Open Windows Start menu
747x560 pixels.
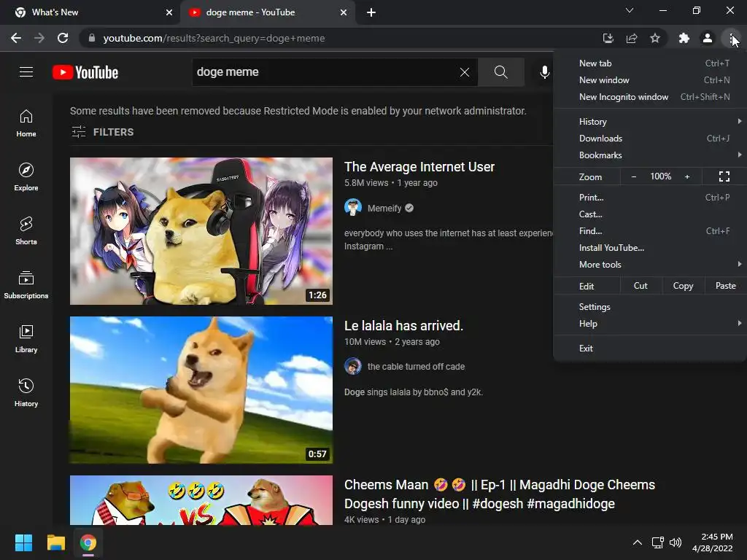click(x=23, y=542)
